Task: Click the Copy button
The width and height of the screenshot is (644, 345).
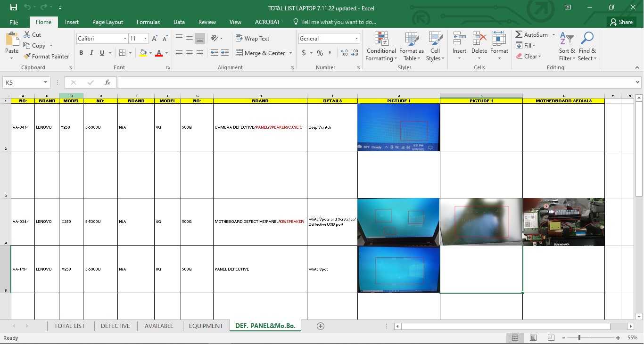Action: [x=34, y=46]
